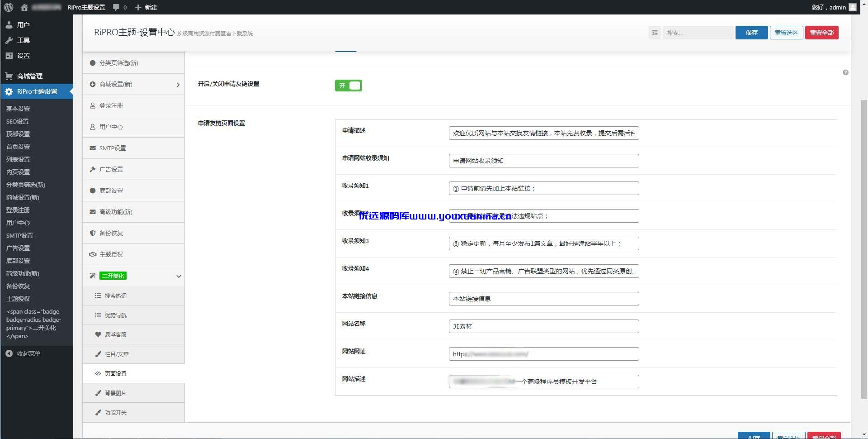
Task: Open 功能开关 sub-item
Action: 134,412
